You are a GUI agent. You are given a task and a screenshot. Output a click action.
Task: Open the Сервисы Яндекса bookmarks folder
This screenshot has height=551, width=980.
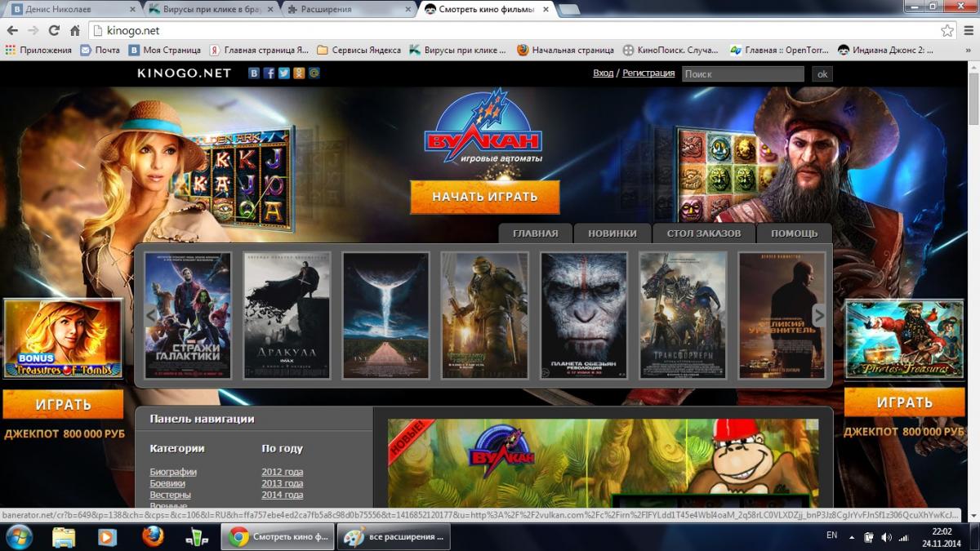[359, 50]
